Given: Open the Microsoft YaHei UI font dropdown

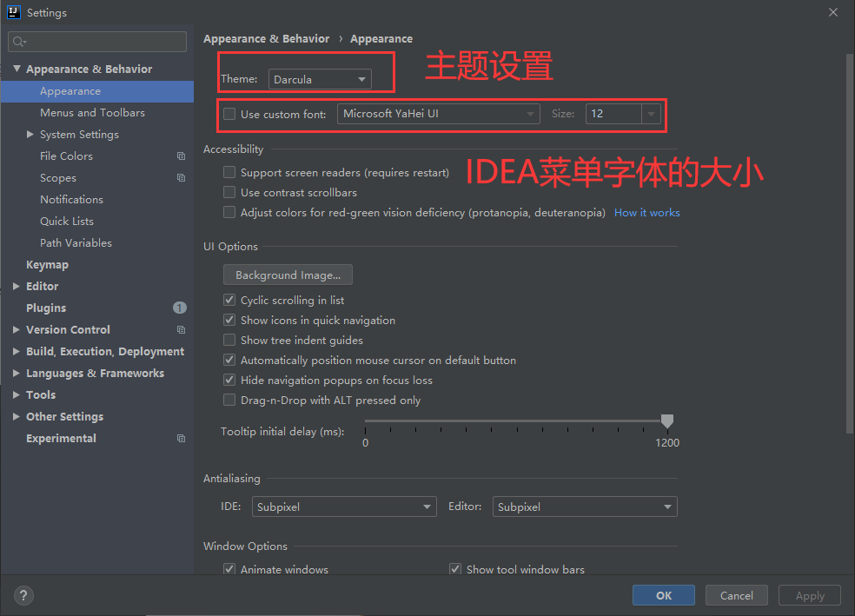Looking at the screenshot, I should click(439, 114).
